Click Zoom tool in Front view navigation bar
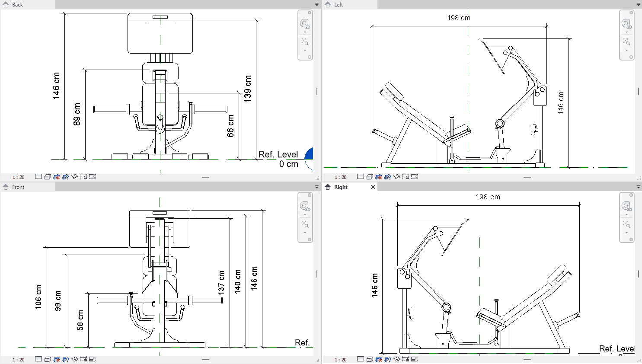 (x=305, y=225)
